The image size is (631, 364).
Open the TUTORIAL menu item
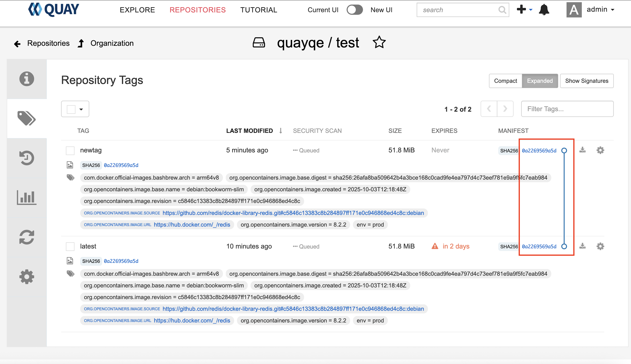click(x=259, y=10)
